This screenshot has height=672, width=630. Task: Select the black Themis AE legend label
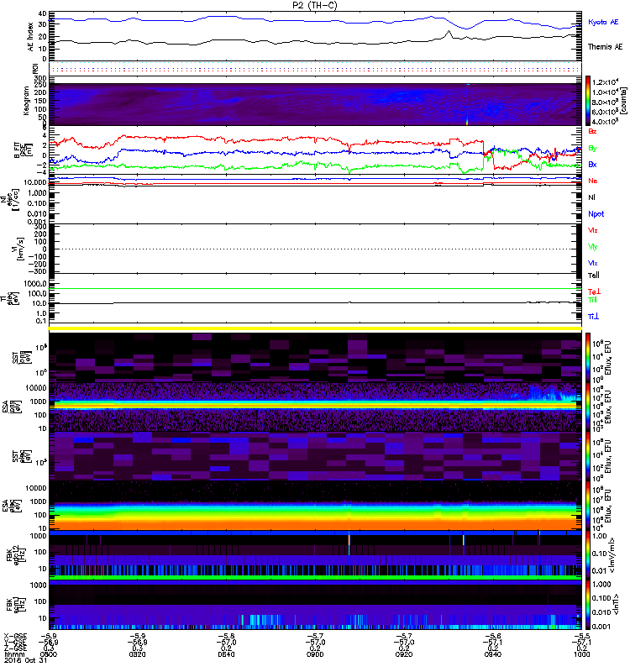pos(605,47)
